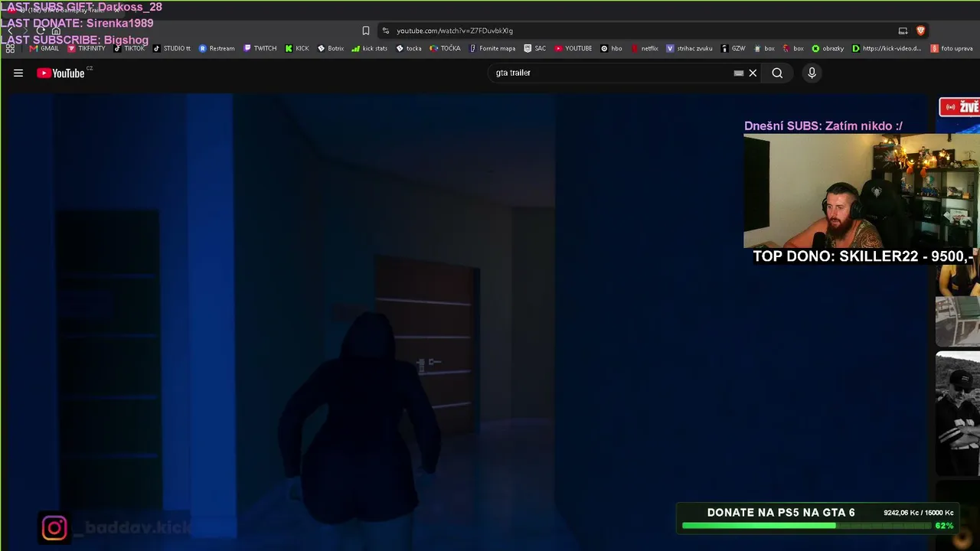Start voice search with the microphone
Image resolution: width=980 pixels, height=551 pixels.
(x=812, y=73)
